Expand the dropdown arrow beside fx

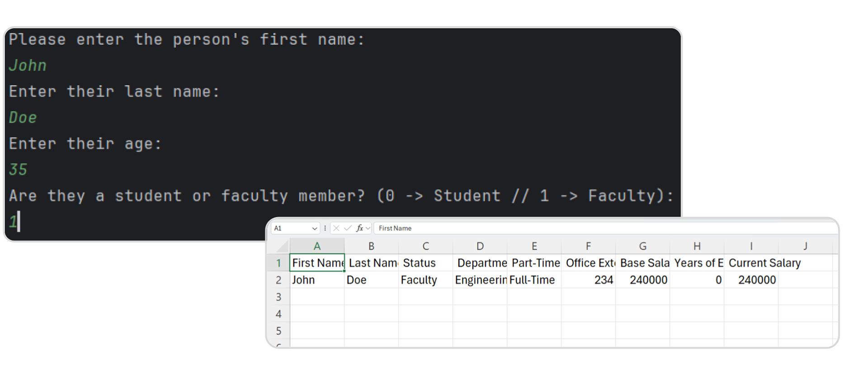pyautogui.click(x=368, y=229)
